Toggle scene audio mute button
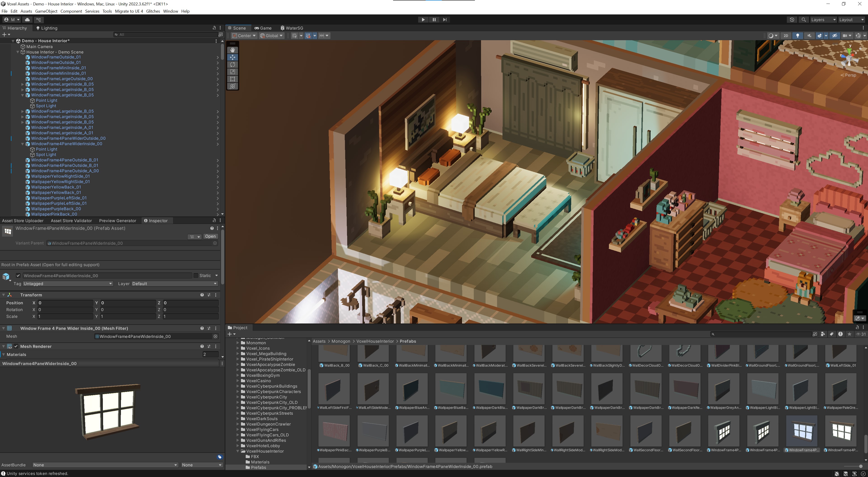This screenshot has height=477, width=868. [809, 36]
